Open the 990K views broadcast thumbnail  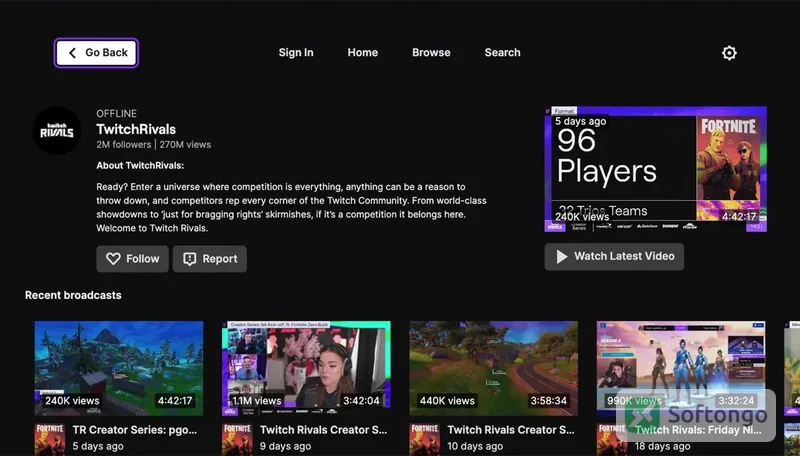point(681,368)
